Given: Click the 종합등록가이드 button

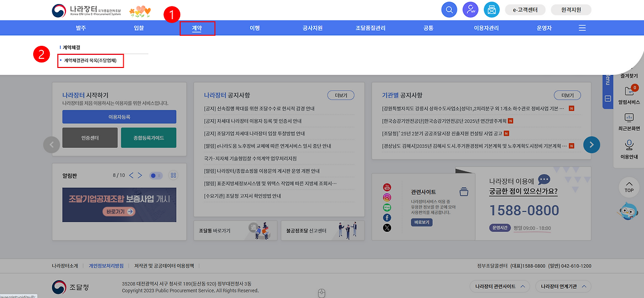Looking at the screenshot, I should tap(148, 137).
